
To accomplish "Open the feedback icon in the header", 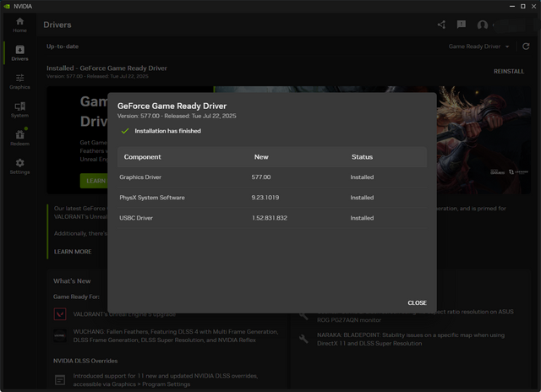I will tap(462, 24).
